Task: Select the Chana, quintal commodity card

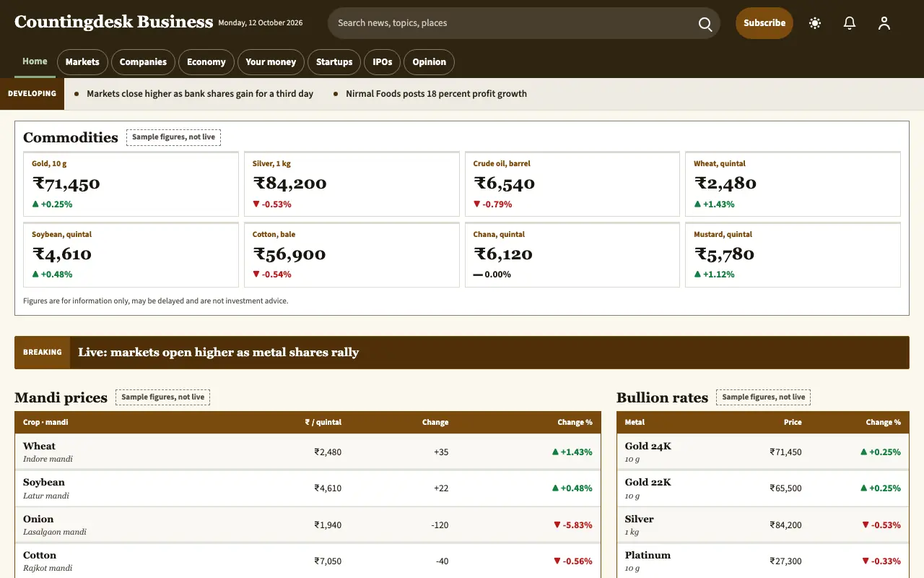Action: 572,255
